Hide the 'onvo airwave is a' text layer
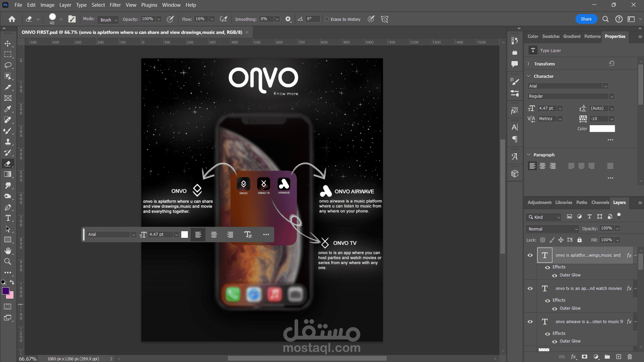 [x=530, y=322]
